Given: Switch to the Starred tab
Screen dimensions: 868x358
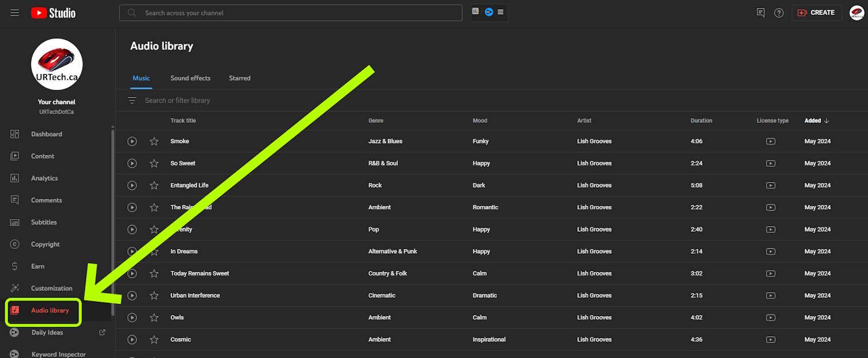Looking at the screenshot, I should pos(240,78).
